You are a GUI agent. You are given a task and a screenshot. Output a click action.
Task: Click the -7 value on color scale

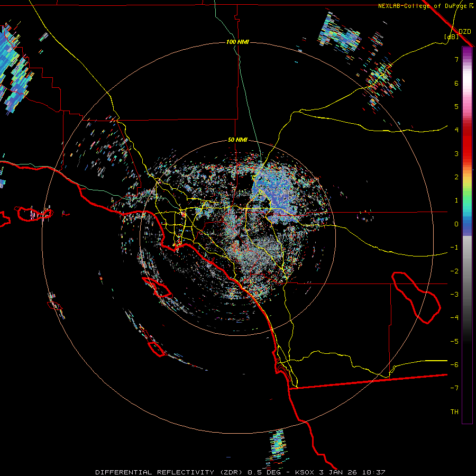(x=454, y=388)
